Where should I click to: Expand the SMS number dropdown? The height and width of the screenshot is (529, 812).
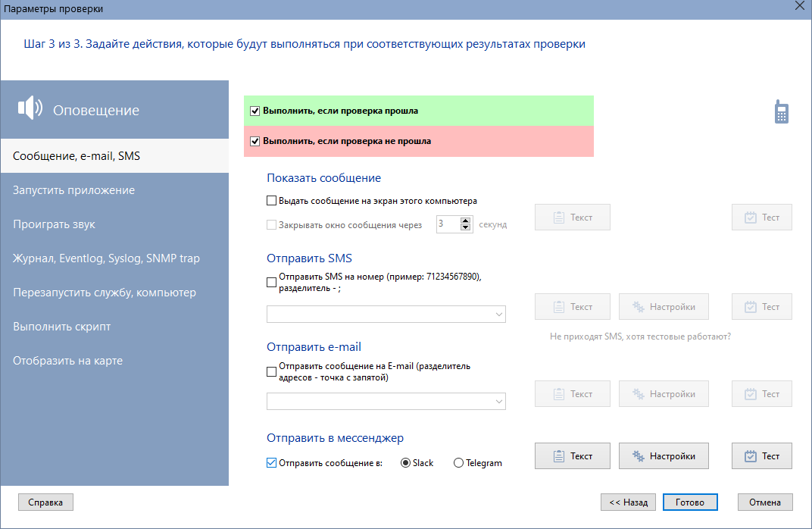pos(498,315)
